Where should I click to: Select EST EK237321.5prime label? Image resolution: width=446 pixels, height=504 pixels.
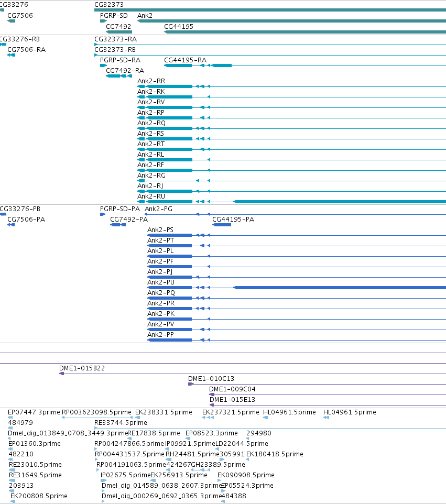231,412
